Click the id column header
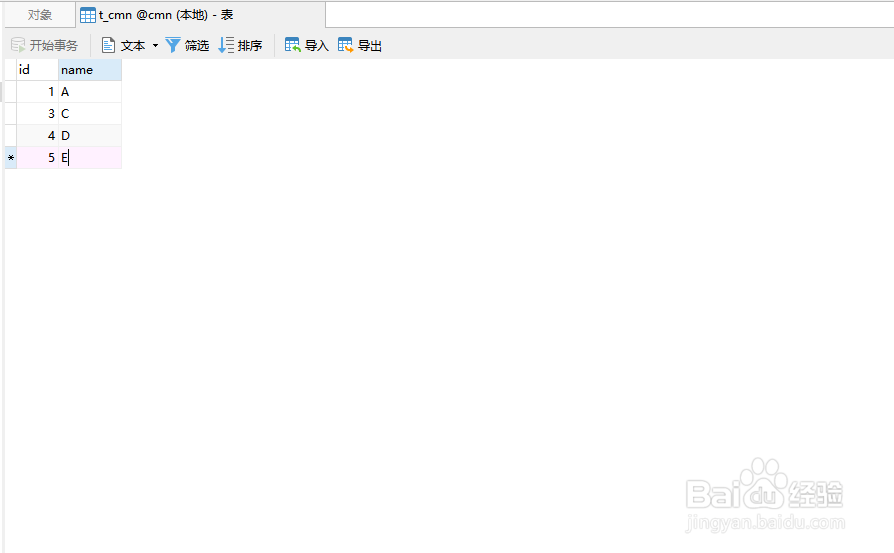This screenshot has height=553, width=894. click(x=38, y=70)
